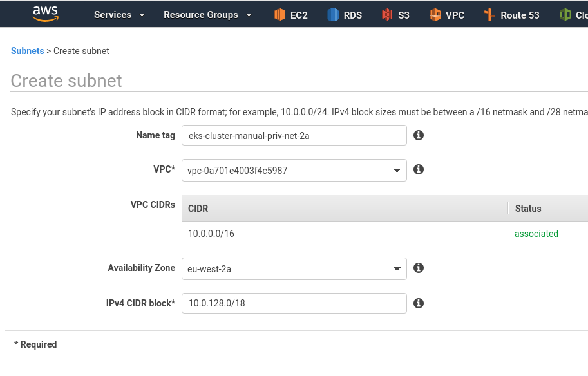Click info icon beside IPv4 CIDR block
This screenshot has height=376, width=588.
[x=419, y=303]
